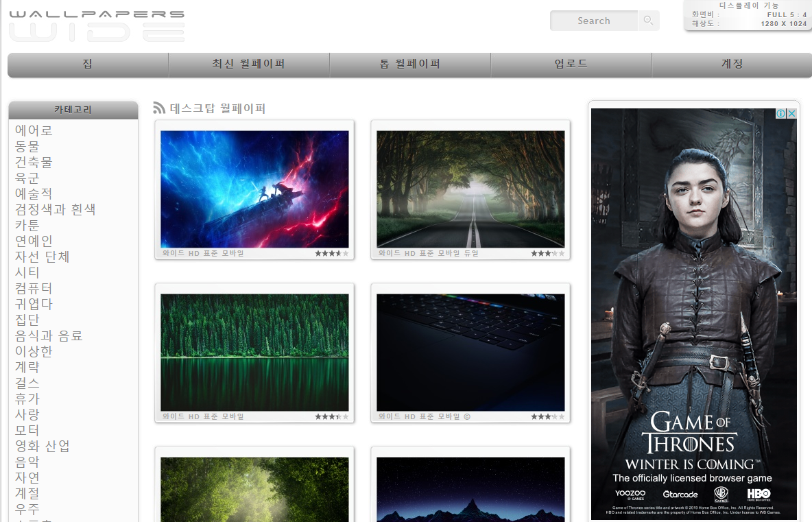Open the 집단 category

[x=27, y=320]
